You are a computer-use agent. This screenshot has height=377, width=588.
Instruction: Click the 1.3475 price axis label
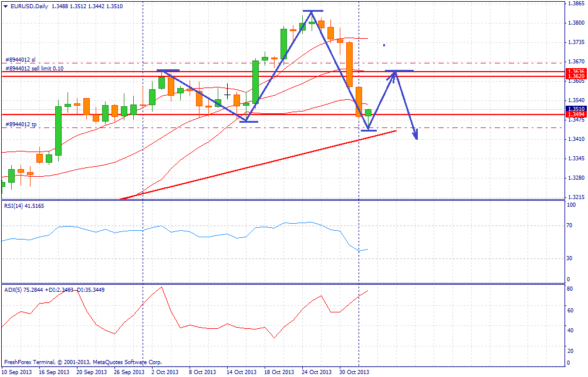tap(576, 120)
